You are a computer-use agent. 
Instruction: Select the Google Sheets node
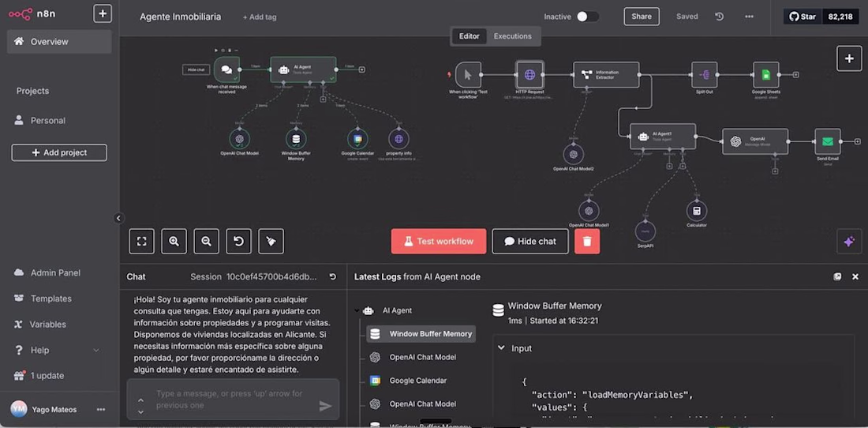(766, 75)
